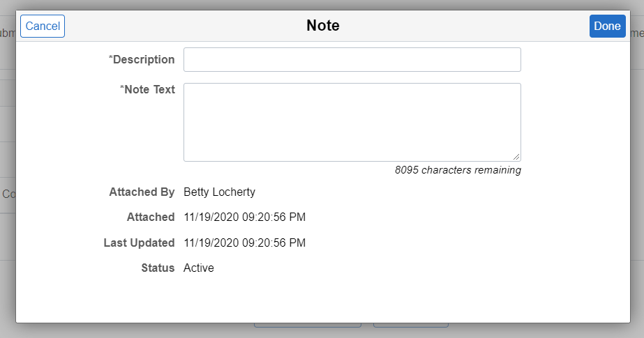
Task: Click the "Last Updated" label
Action: coord(140,243)
